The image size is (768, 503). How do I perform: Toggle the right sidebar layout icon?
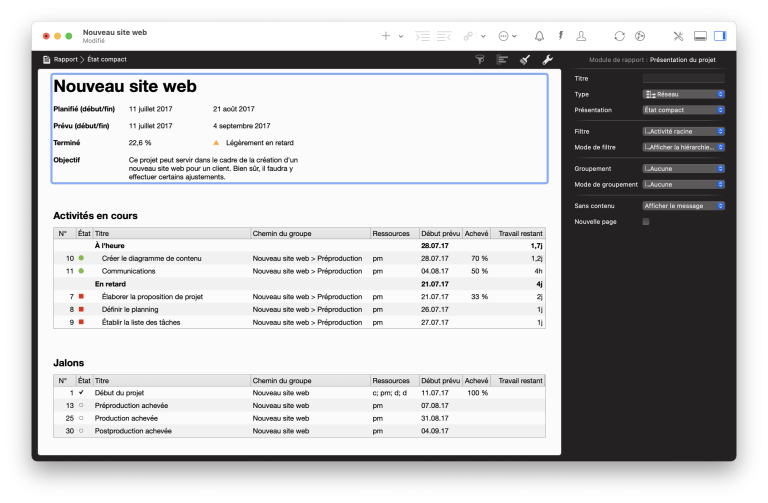[720, 36]
